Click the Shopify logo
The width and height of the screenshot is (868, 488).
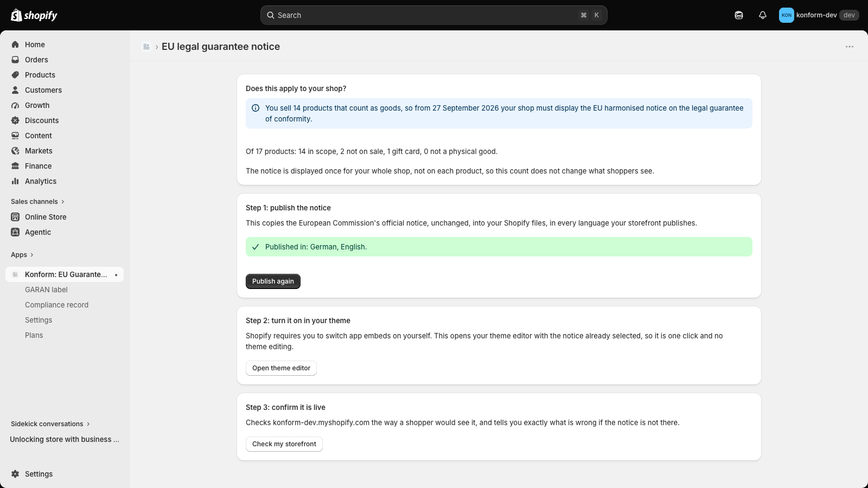tap(34, 15)
